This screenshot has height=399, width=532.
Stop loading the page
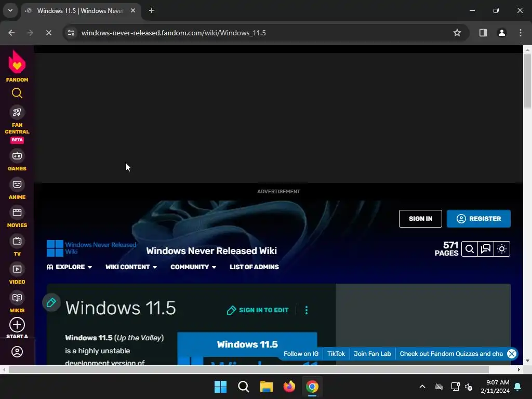coord(49,33)
